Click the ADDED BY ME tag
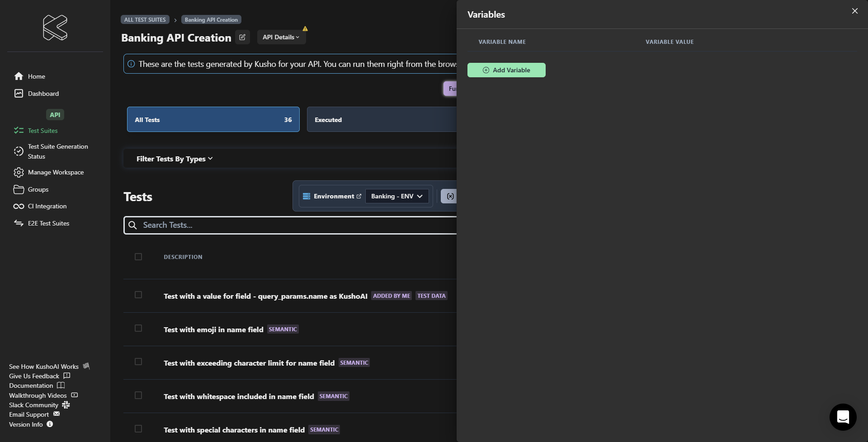The width and height of the screenshot is (868, 442). pyautogui.click(x=392, y=296)
